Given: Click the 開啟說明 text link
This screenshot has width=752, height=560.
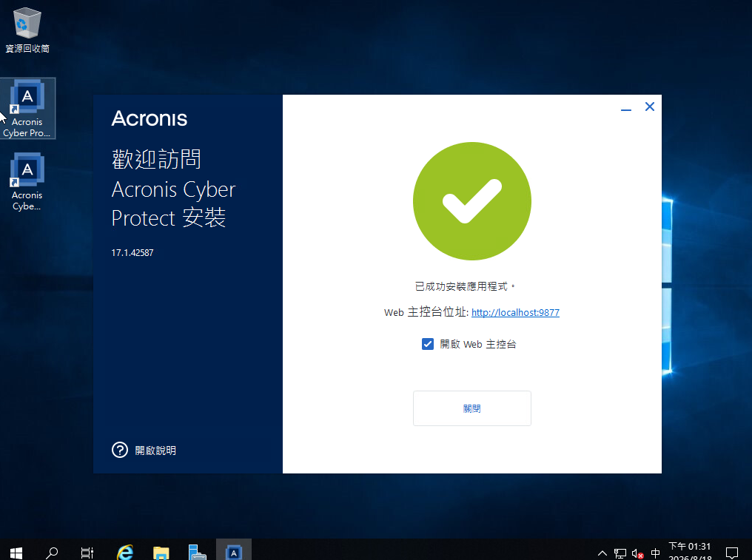Looking at the screenshot, I should point(155,451).
